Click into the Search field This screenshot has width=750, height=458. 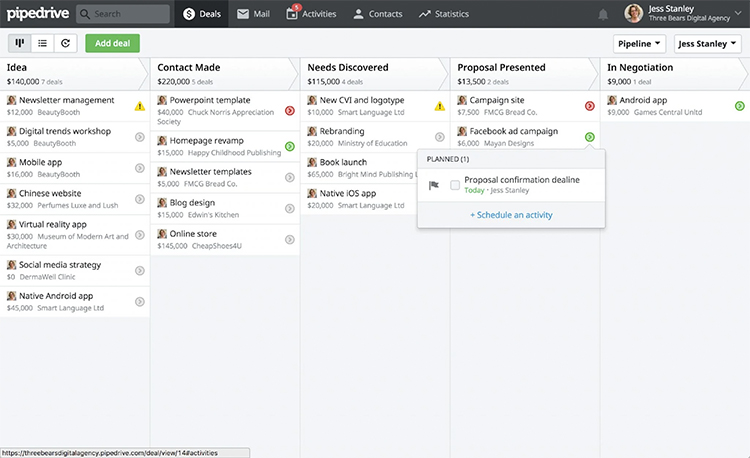[124, 14]
